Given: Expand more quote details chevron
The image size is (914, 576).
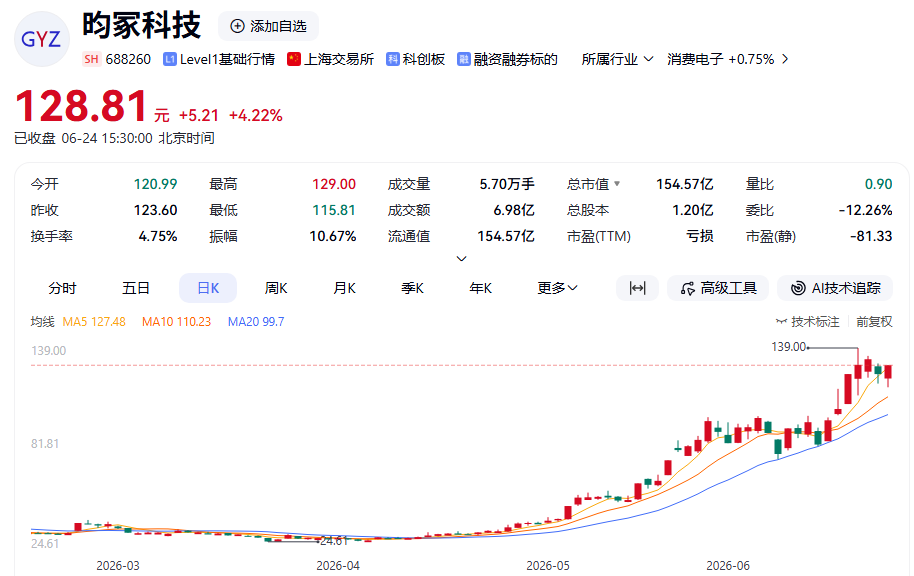Looking at the screenshot, I should point(461,258).
